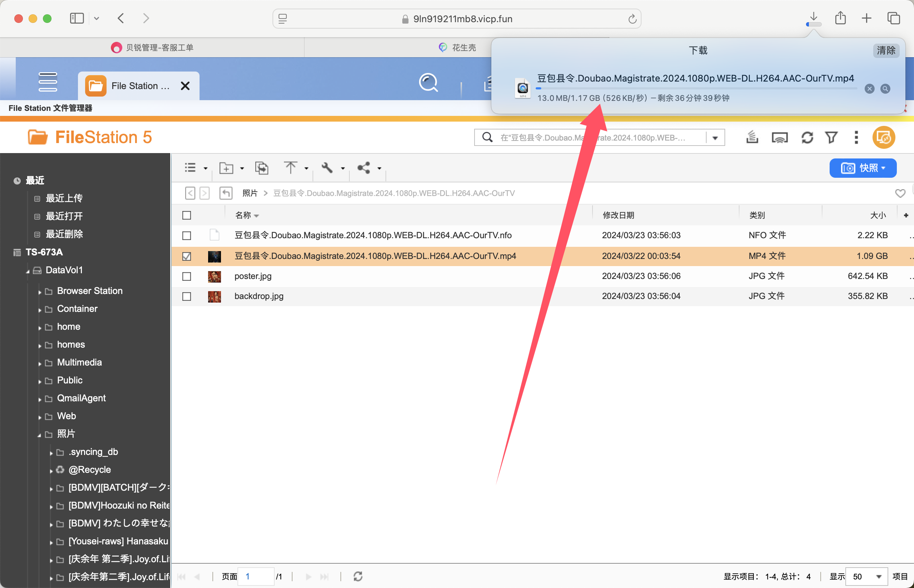Viewport: 914px width, 588px height.
Task: Open the QTS search magnifier icon
Action: point(428,83)
